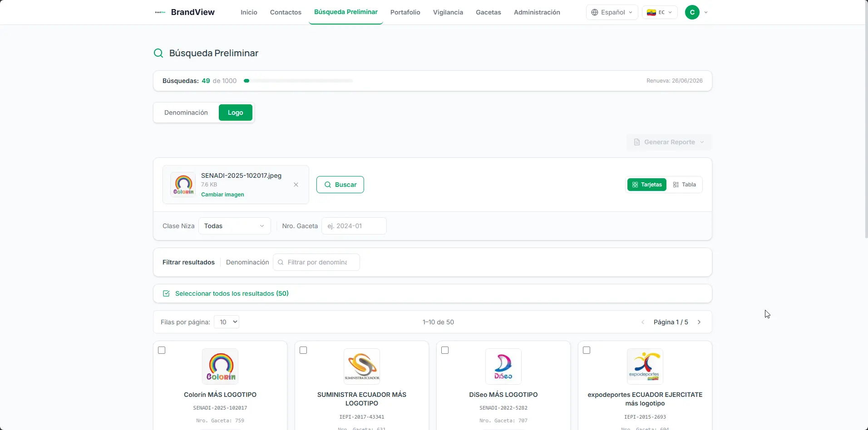Click the code IEPI-2017-43341
The image size is (868, 430).
point(362,417)
